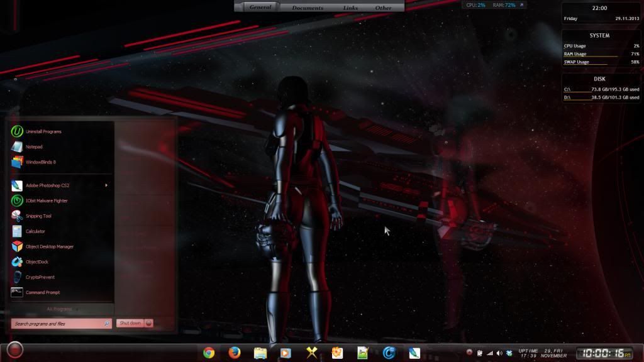Image resolution: width=644 pixels, height=362 pixels.
Task: Click the CPU: 2% indicator at top
Action: pyautogui.click(x=475, y=5)
